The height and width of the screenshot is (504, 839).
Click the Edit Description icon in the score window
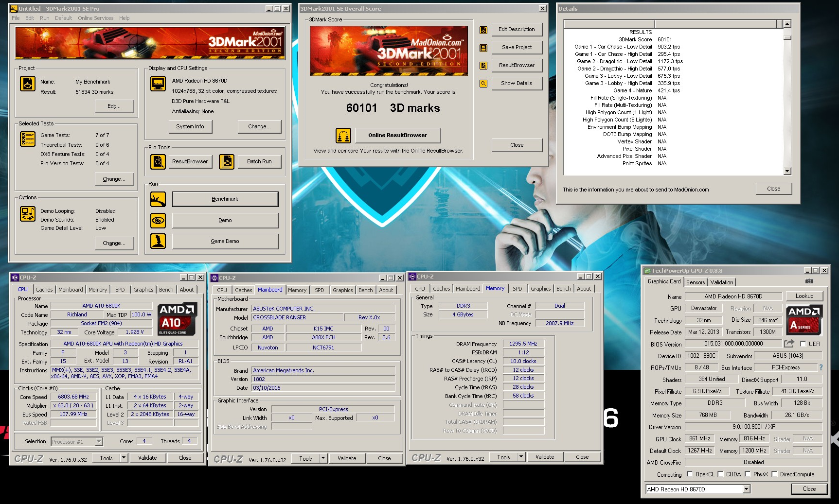(x=483, y=30)
